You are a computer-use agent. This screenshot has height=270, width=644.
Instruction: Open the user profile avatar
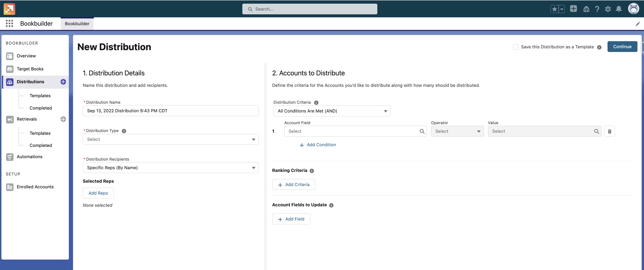pos(633,9)
